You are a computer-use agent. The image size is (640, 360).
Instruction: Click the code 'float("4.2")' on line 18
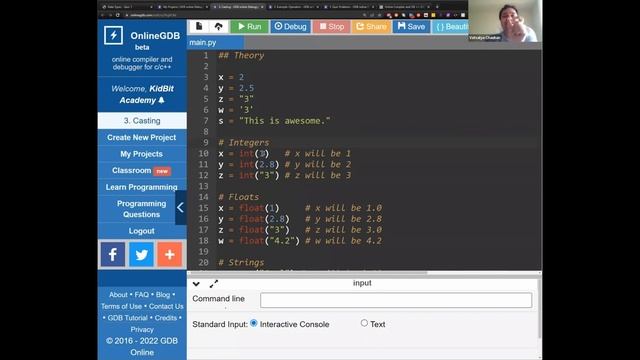click(269, 241)
